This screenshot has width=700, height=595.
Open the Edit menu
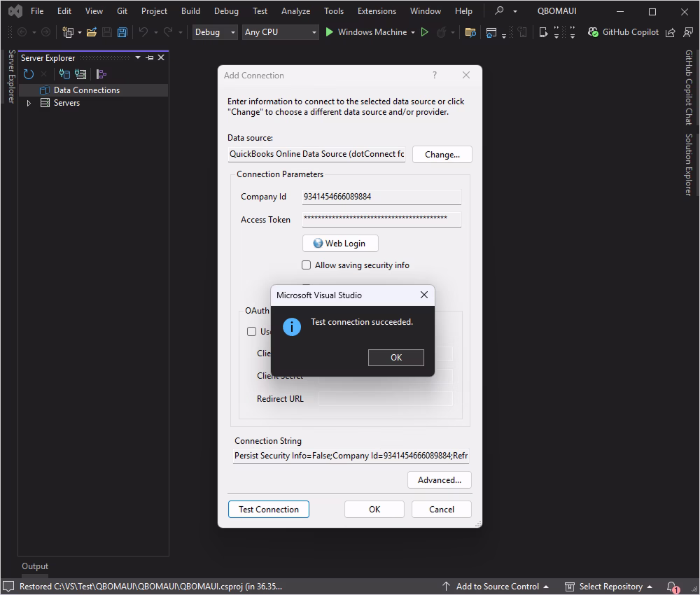[x=64, y=10]
